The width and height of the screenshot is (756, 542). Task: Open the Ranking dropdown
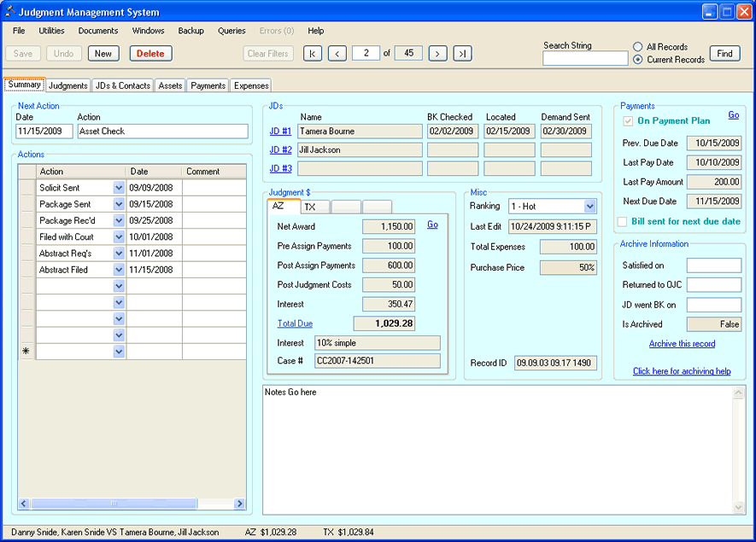(590, 207)
